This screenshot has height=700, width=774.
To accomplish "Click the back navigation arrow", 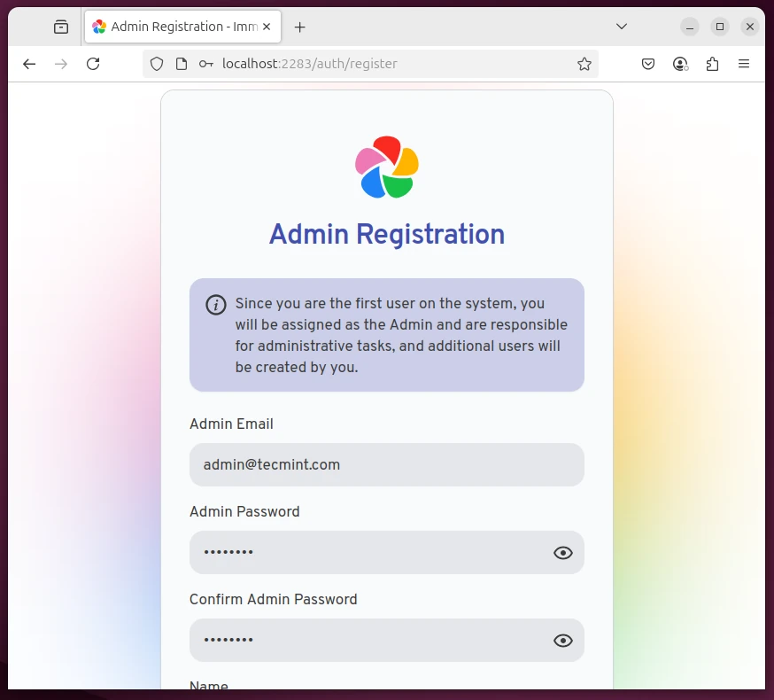I will point(29,64).
